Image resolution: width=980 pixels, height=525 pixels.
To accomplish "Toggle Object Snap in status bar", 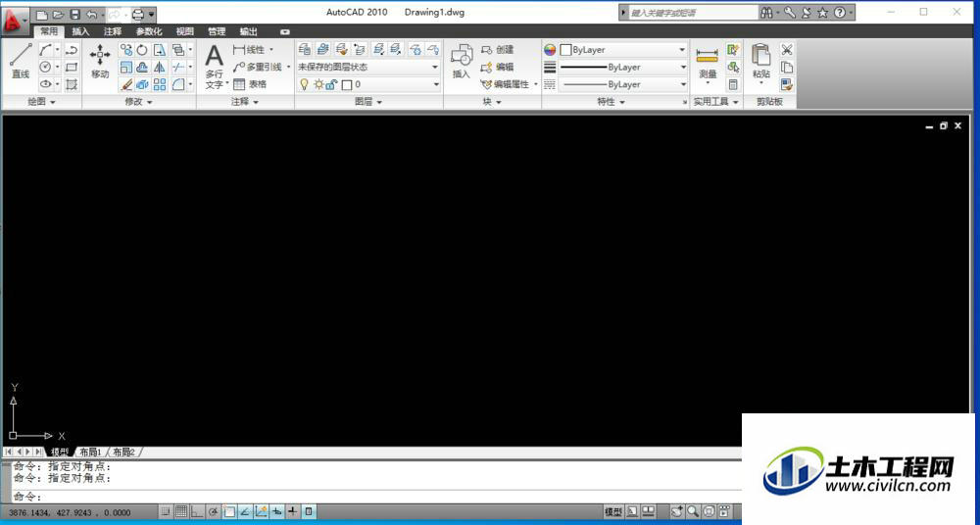I will click(x=229, y=512).
